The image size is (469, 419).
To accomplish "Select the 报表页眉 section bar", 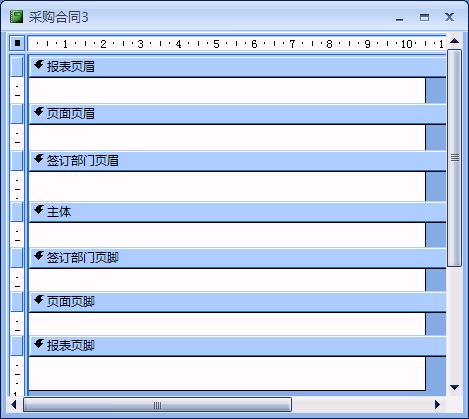I will tap(237, 67).
